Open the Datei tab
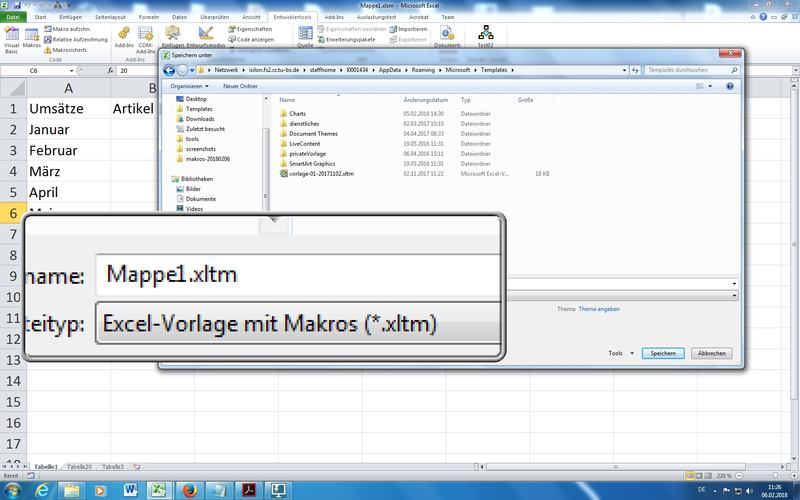The image size is (800, 500). [13, 17]
